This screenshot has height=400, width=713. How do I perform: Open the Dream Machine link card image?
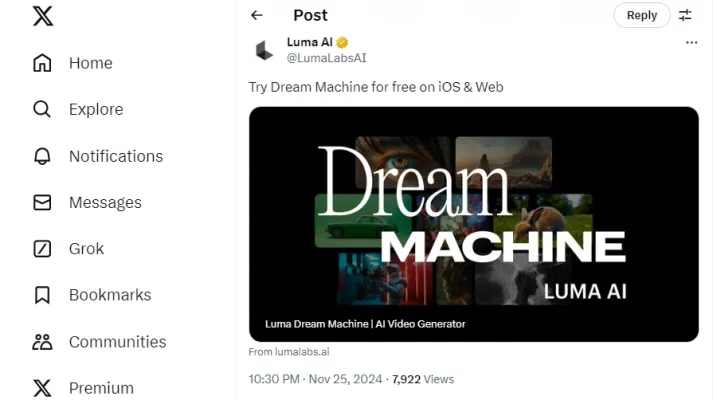point(473,224)
